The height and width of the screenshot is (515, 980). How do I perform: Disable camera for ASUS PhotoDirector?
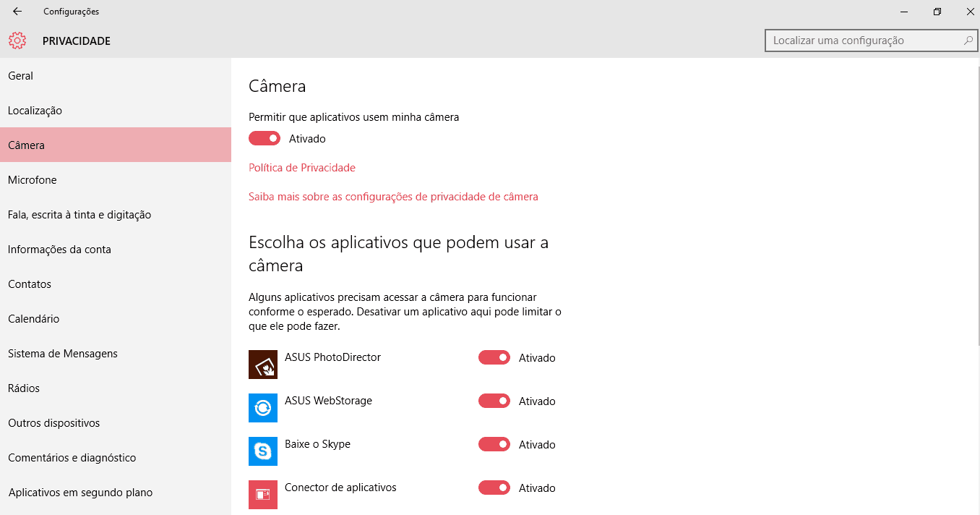494,357
